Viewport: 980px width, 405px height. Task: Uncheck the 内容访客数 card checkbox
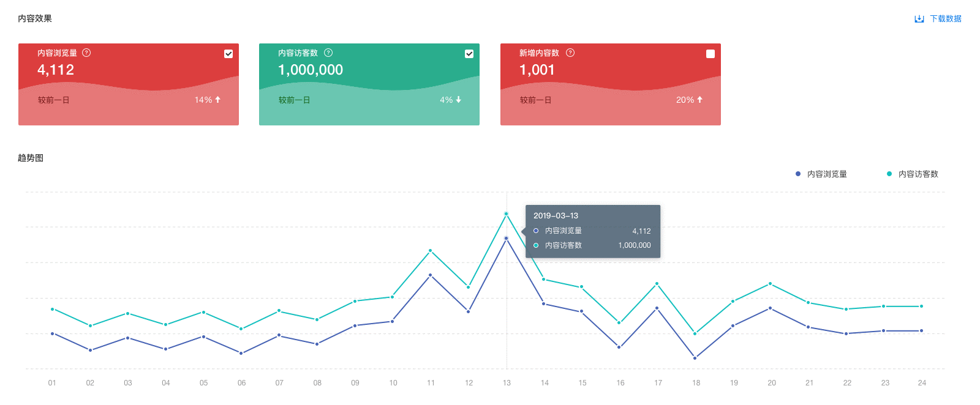click(469, 54)
